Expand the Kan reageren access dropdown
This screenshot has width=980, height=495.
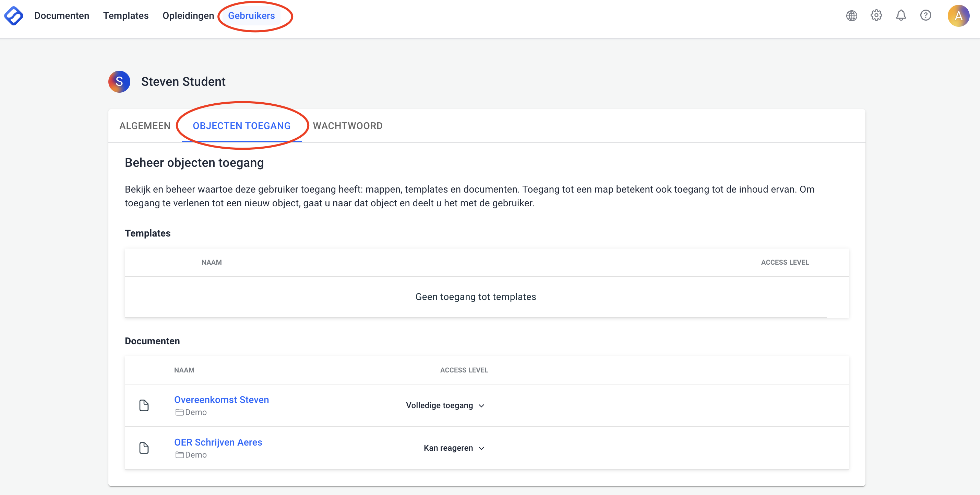(454, 448)
